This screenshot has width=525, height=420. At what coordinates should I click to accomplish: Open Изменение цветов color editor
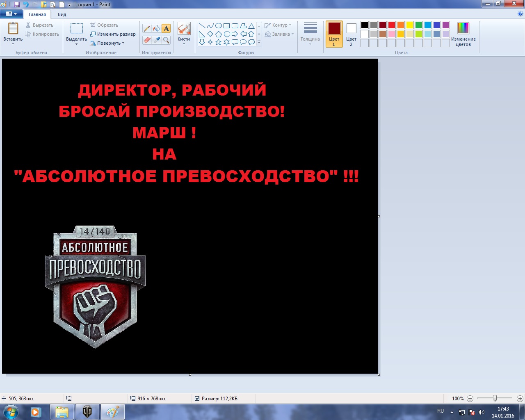click(x=463, y=34)
